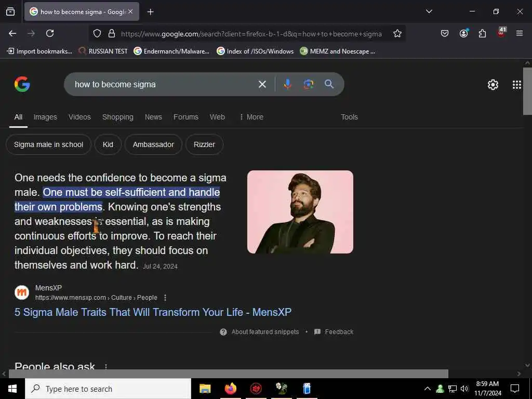Open Windows notification center icon
The image size is (532, 399).
coord(515,389)
